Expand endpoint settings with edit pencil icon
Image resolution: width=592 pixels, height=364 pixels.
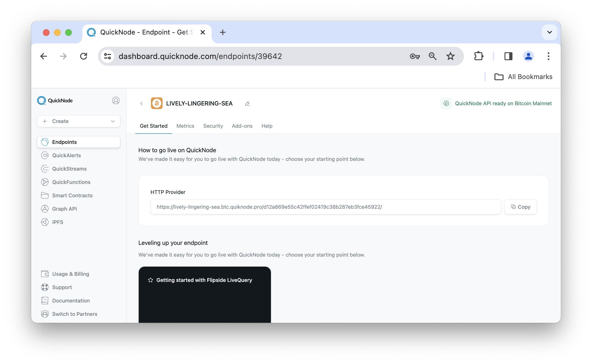(247, 103)
